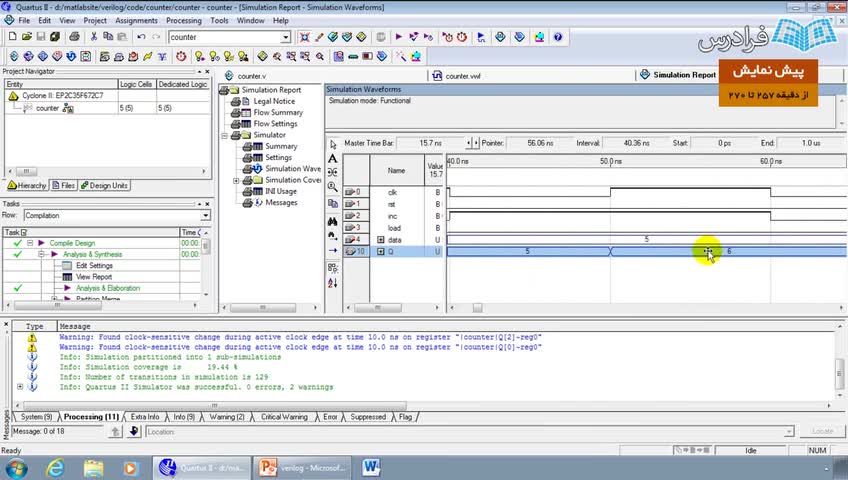Select the Text tool in waveform toolbar
This screenshot has height=480, width=848.
click(333, 159)
